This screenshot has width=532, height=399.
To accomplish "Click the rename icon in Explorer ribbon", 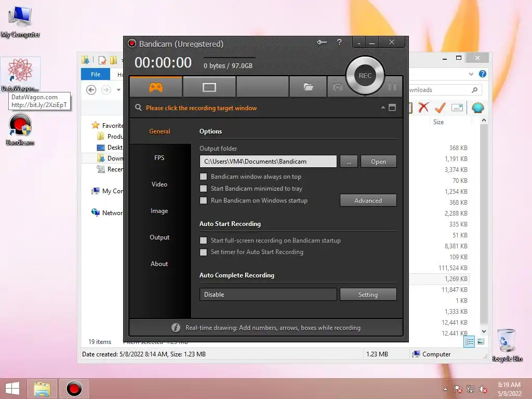I will pos(457,108).
